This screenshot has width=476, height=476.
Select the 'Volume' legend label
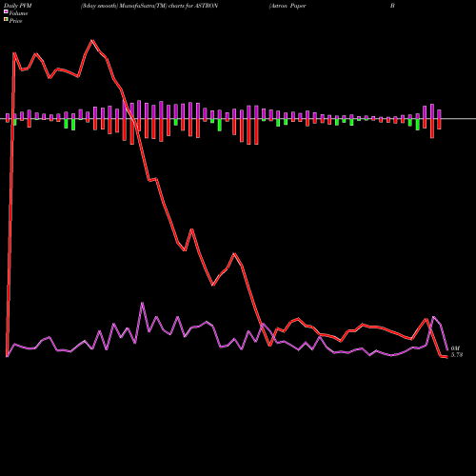click(x=18, y=13)
